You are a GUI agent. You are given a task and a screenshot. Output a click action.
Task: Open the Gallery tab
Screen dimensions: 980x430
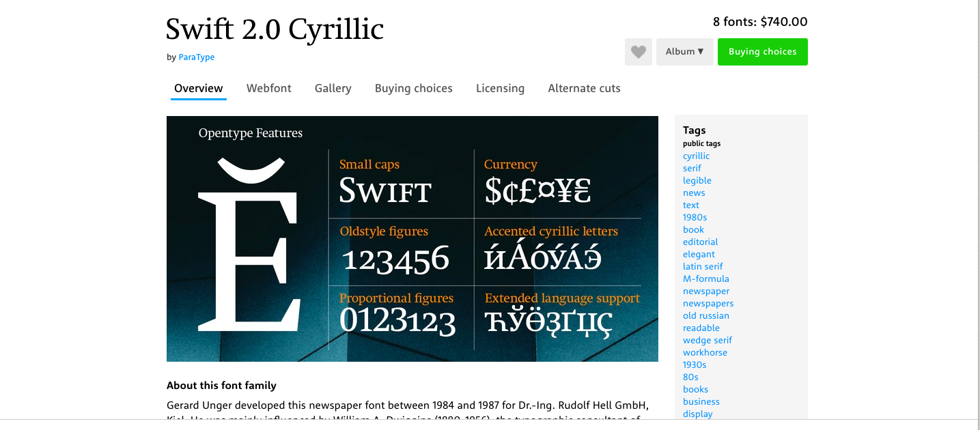tap(333, 88)
